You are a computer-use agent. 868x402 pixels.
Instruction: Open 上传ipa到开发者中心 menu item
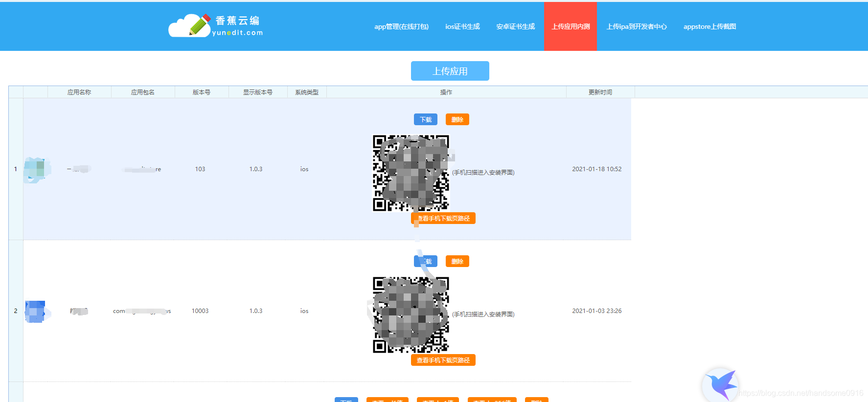coord(637,26)
